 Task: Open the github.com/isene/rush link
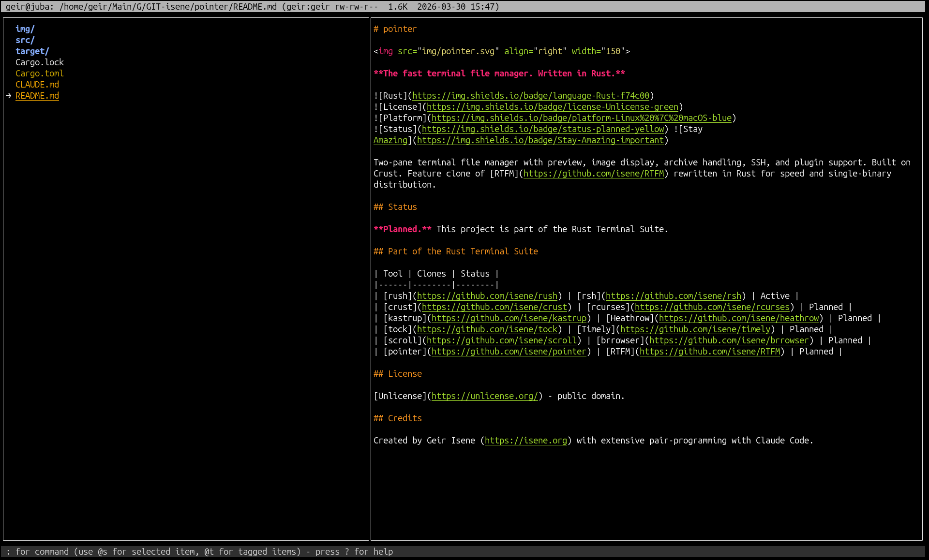[487, 296]
